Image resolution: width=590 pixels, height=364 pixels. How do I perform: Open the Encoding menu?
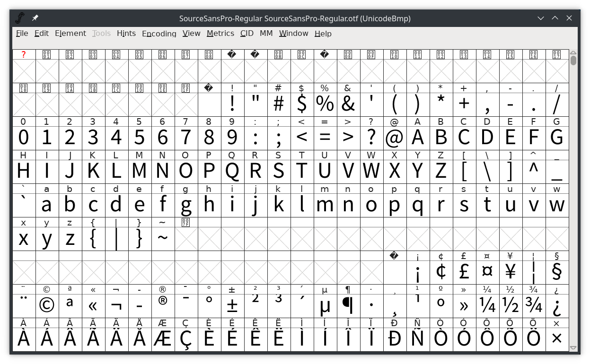[159, 34]
